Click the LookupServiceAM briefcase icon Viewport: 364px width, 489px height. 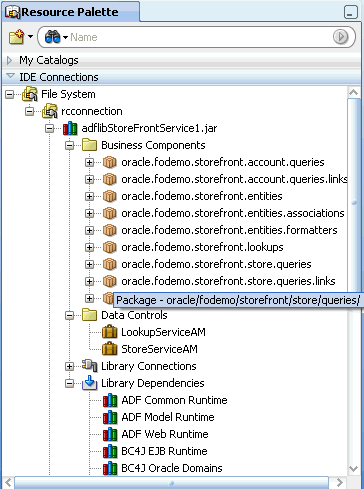109,332
